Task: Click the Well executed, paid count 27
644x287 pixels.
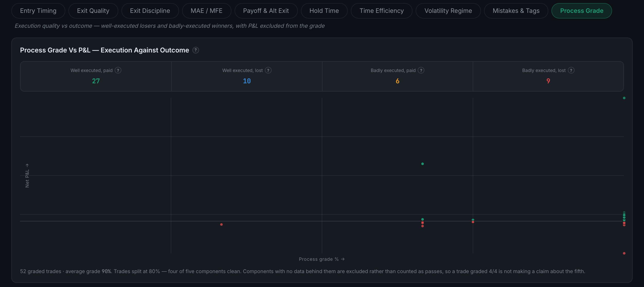Action: [x=96, y=81]
